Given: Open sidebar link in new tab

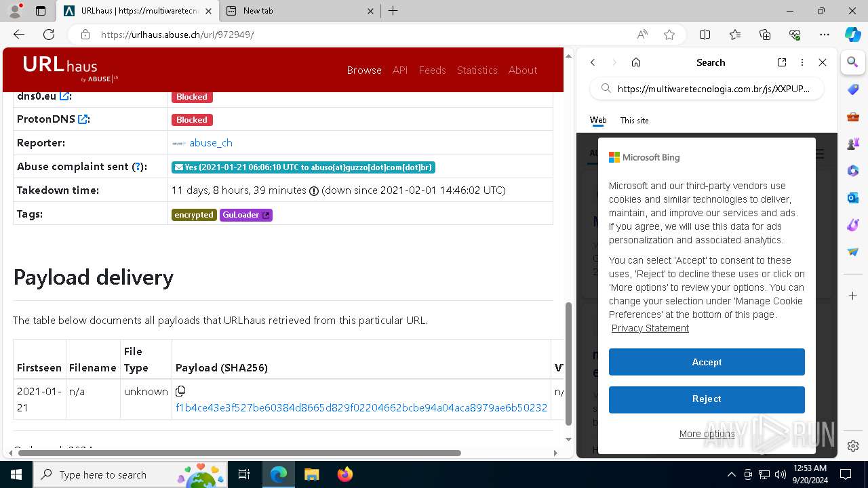Looking at the screenshot, I should point(782,62).
